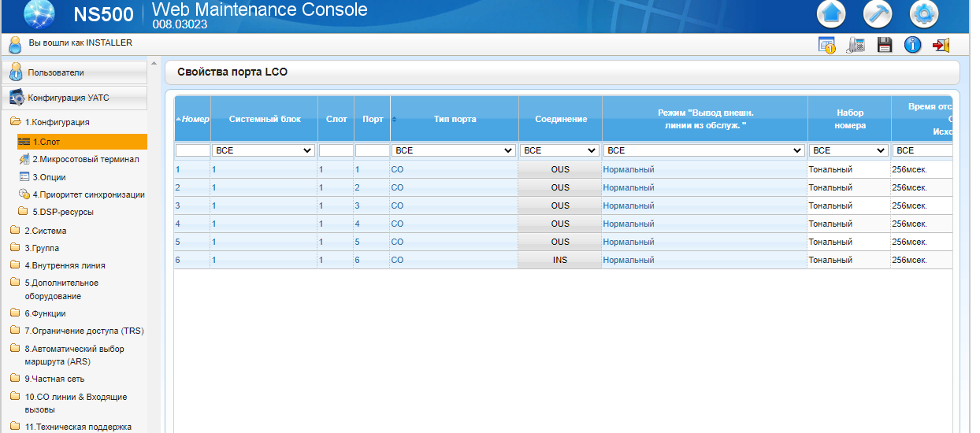The image size is (980, 433).
Task: Expand 4.Внутренняя линия folder
Action: pos(15,265)
